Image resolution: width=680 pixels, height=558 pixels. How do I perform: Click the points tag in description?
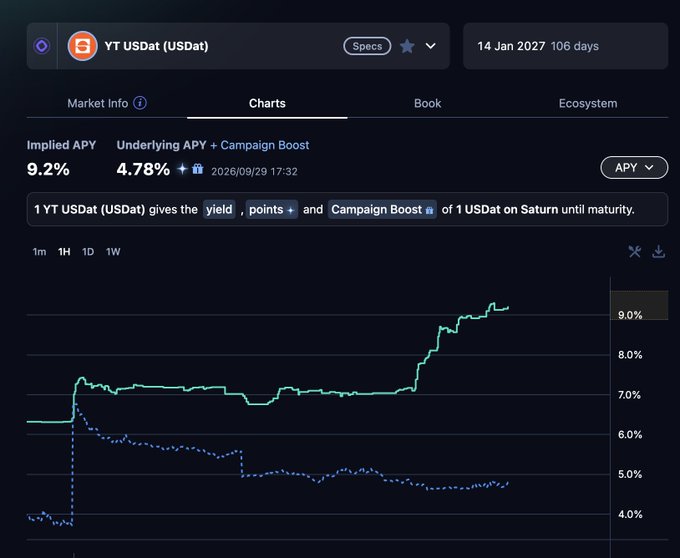pos(272,209)
